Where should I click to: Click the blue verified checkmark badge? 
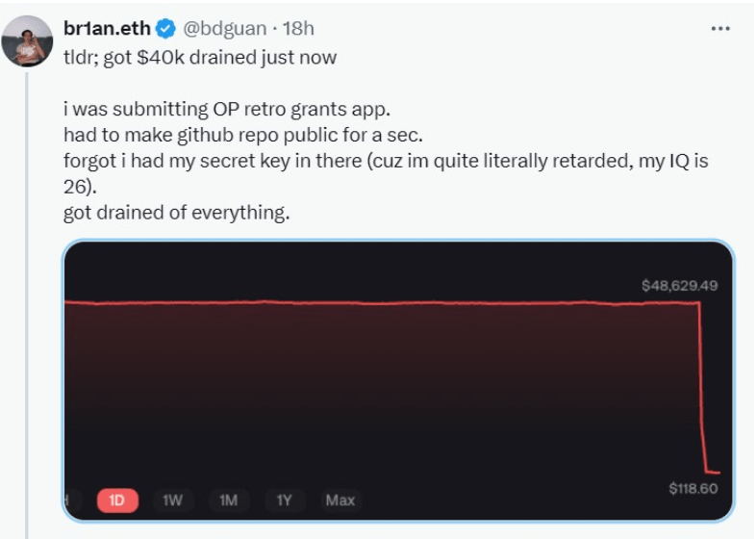[x=166, y=29]
